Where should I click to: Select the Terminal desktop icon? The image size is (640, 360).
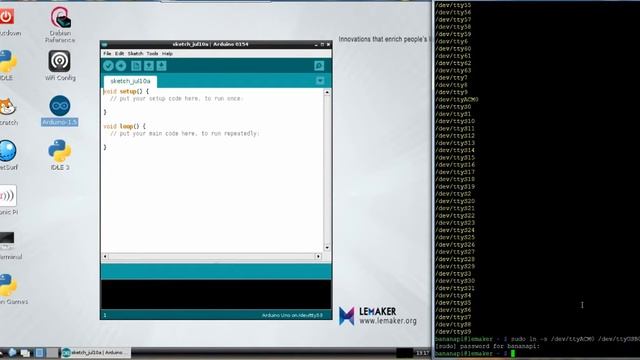[x=10, y=246]
